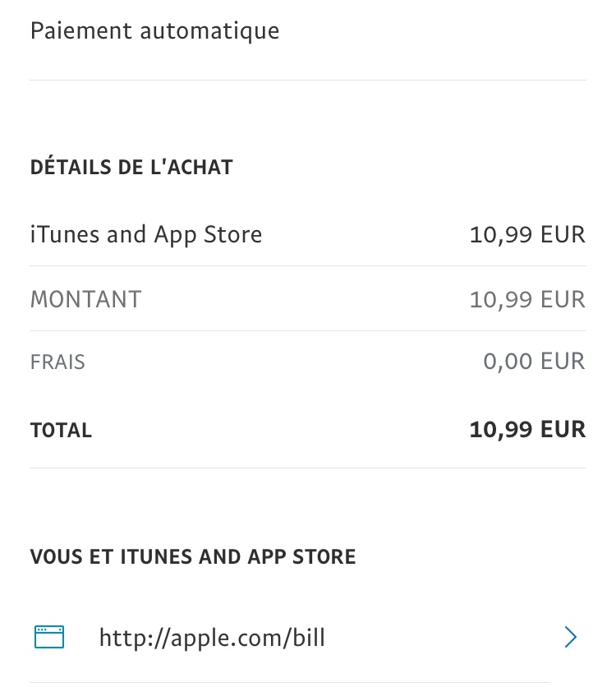Click EUR beside the iTunes and App Store amount
The width and height of the screenshot is (616, 687).
click(563, 235)
